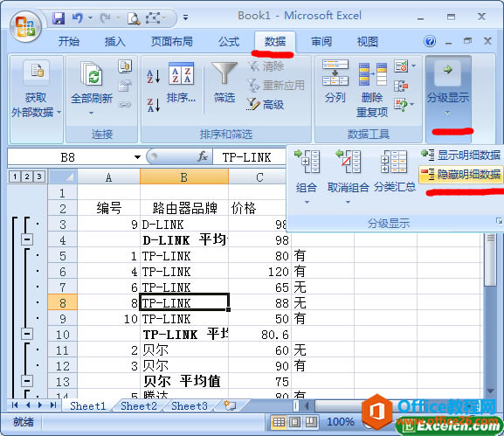Collapse the TP-LINK group minus button
504x436 pixels.
click(27, 334)
